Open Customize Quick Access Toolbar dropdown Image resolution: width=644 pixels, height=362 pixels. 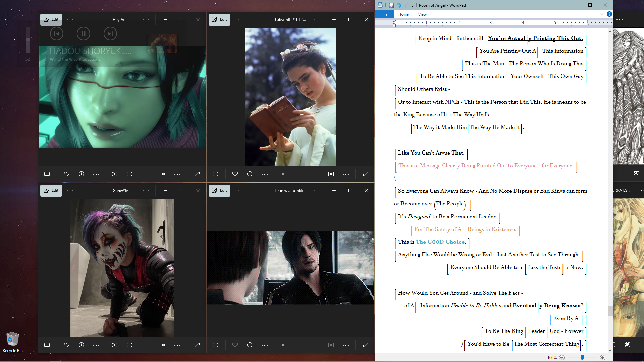click(x=412, y=5)
